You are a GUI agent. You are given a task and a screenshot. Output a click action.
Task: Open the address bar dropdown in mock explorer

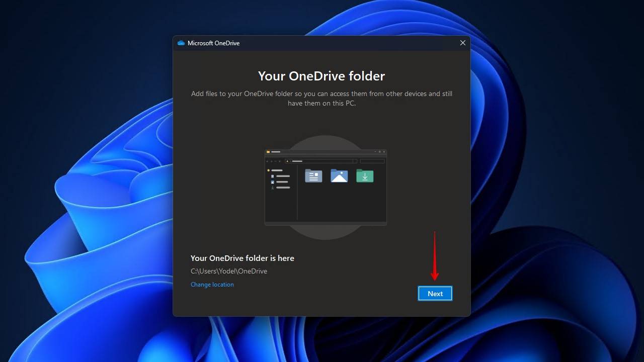click(x=354, y=160)
